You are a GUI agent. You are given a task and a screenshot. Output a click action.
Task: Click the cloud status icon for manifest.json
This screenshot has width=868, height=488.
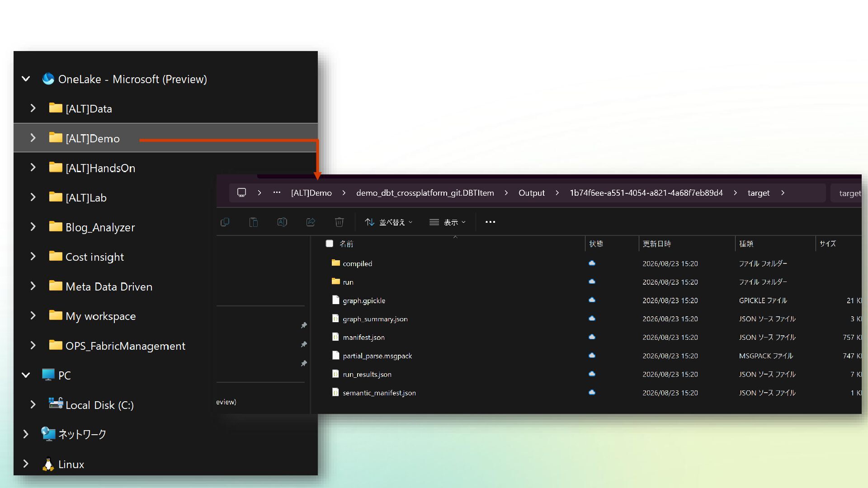[592, 337]
